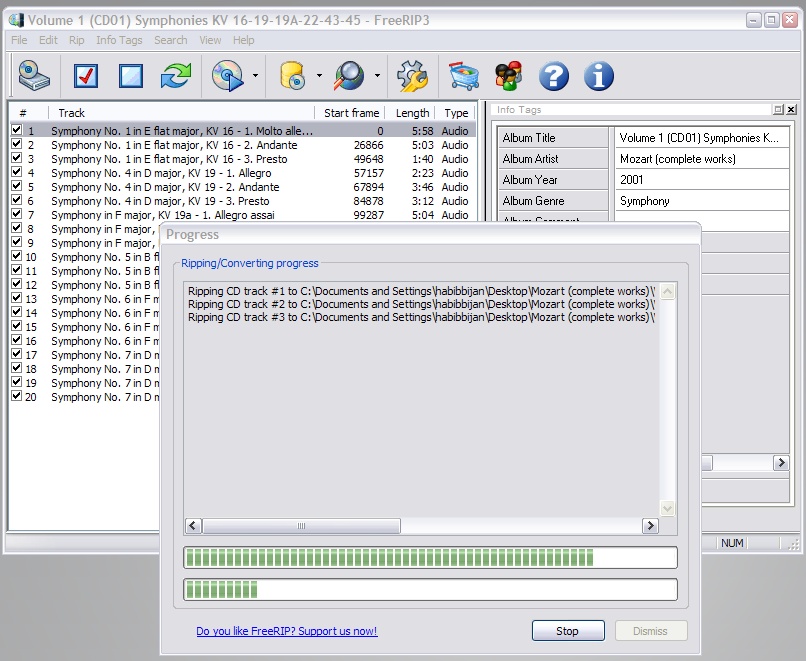Click the progress log scroll right arrow
Image resolution: width=806 pixels, height=661 pixels.
650,526
